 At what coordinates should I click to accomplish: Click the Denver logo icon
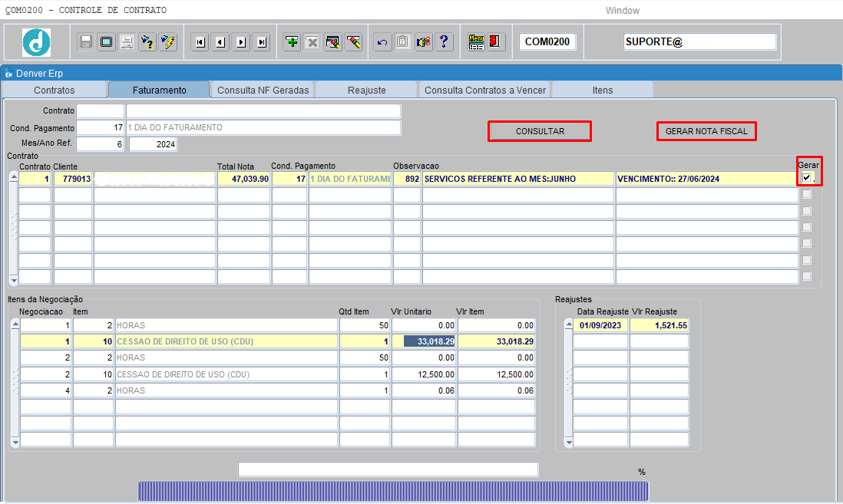(x=36, y=42)
